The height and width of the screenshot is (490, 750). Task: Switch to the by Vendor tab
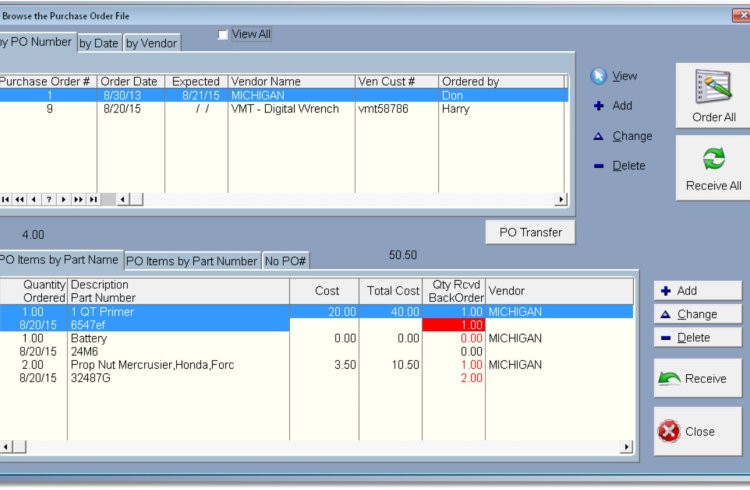(151, 43)
